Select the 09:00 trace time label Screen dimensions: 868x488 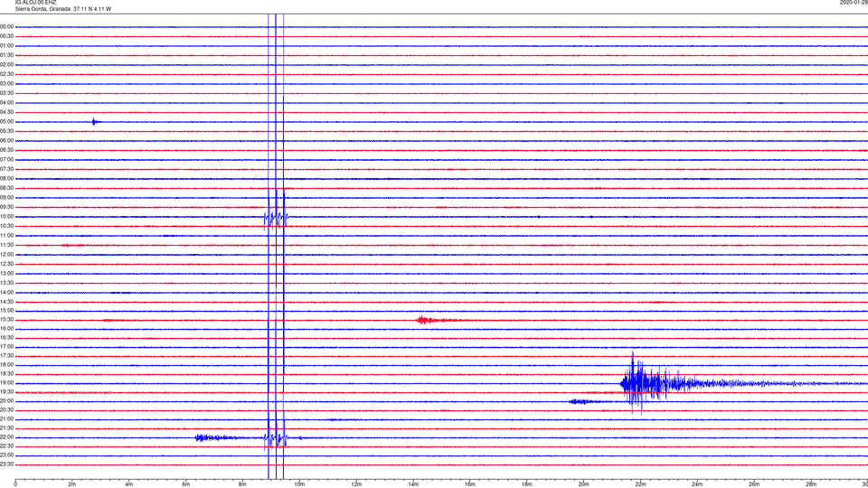6,198
